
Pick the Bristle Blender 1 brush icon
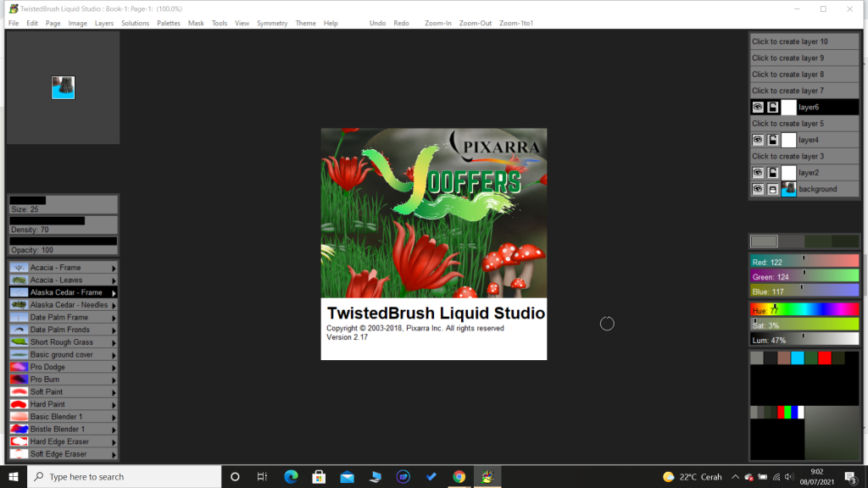pyautogui.click(x=19, y=430)
